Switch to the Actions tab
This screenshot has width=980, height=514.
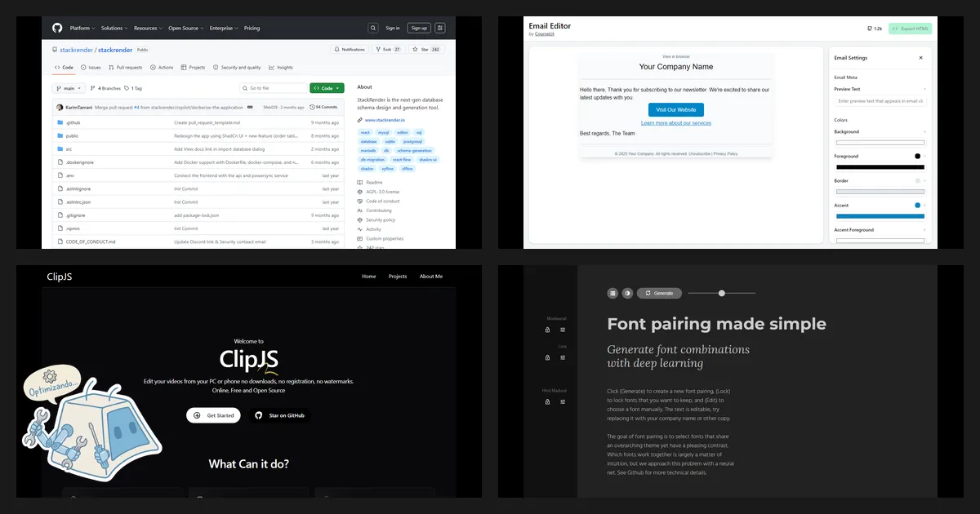point(163,68)
